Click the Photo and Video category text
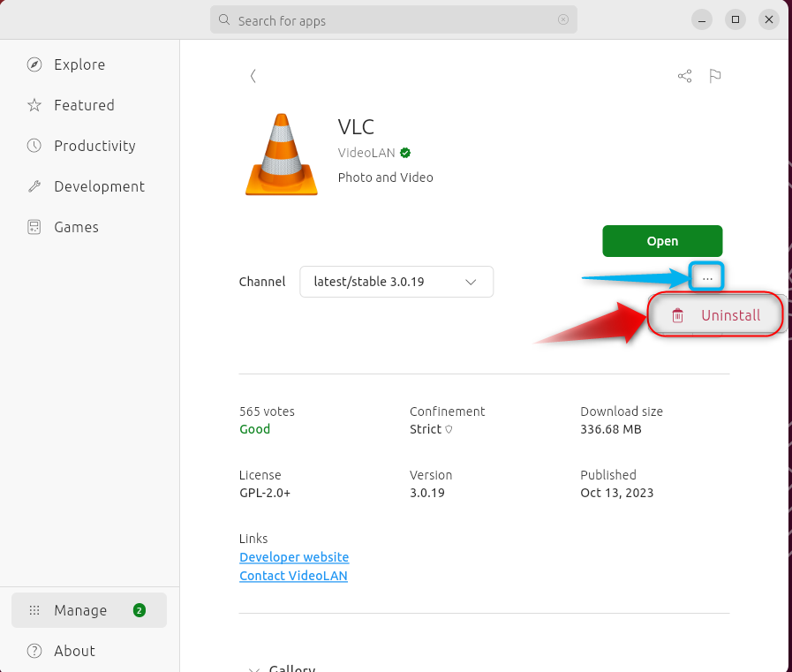 pos(385,177)
